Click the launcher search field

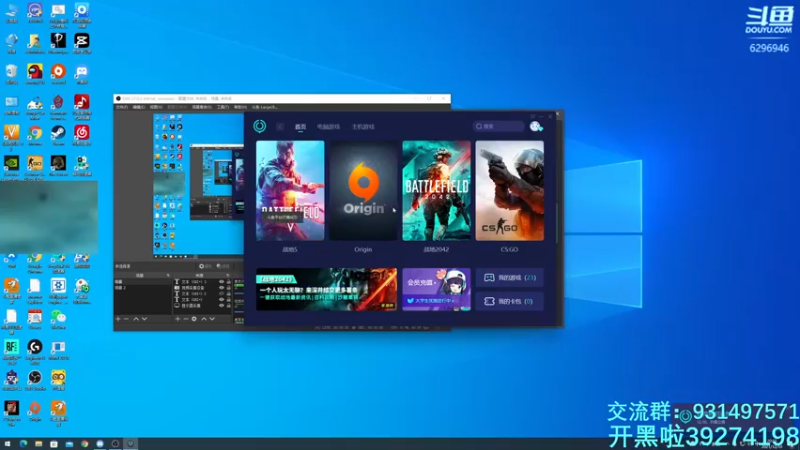[498, 126]
